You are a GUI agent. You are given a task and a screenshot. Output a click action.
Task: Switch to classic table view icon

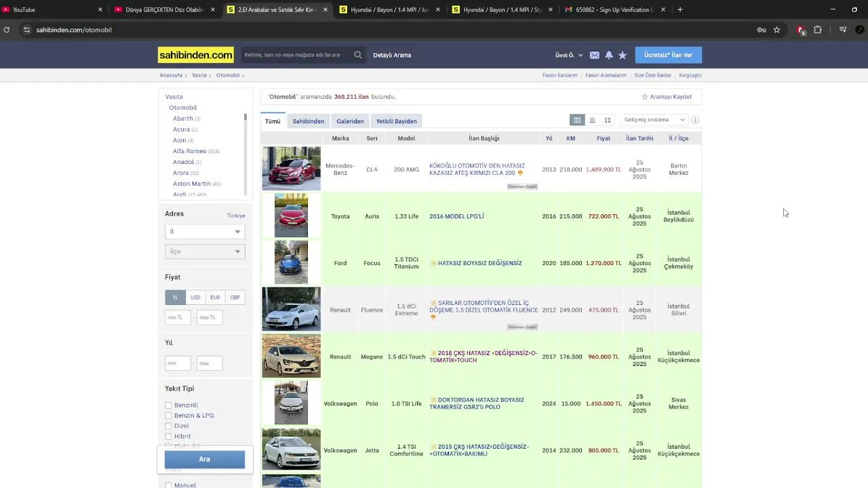577,120
